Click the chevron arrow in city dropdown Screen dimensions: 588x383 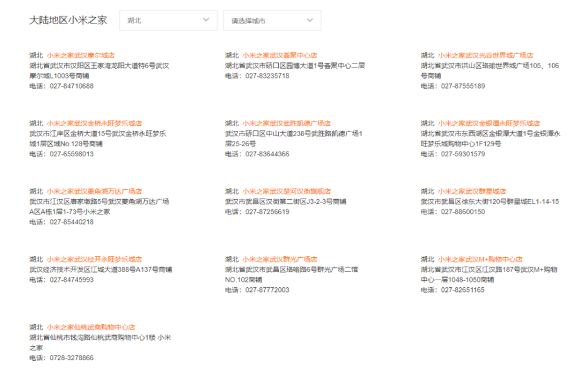[310, 20]
